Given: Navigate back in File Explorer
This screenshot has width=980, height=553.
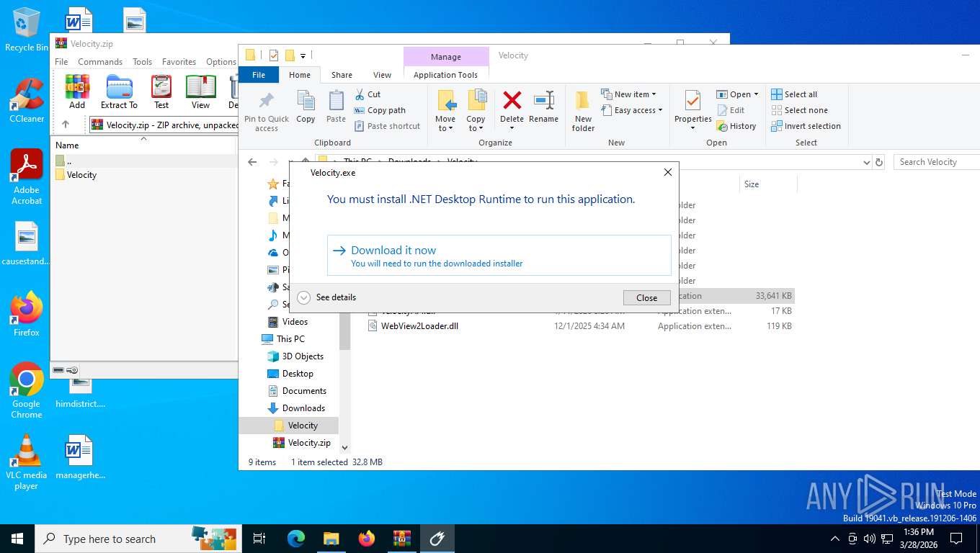Looking at the screenshot, I should [252, 162].
